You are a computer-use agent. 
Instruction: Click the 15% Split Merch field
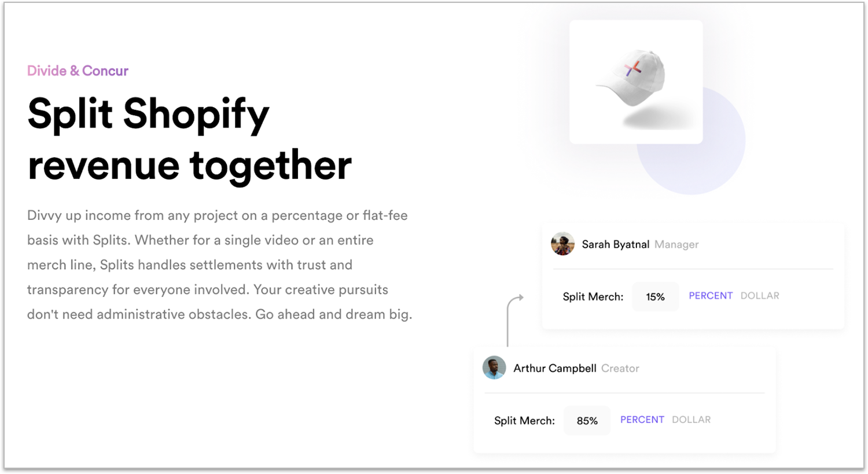pos(655,297)
